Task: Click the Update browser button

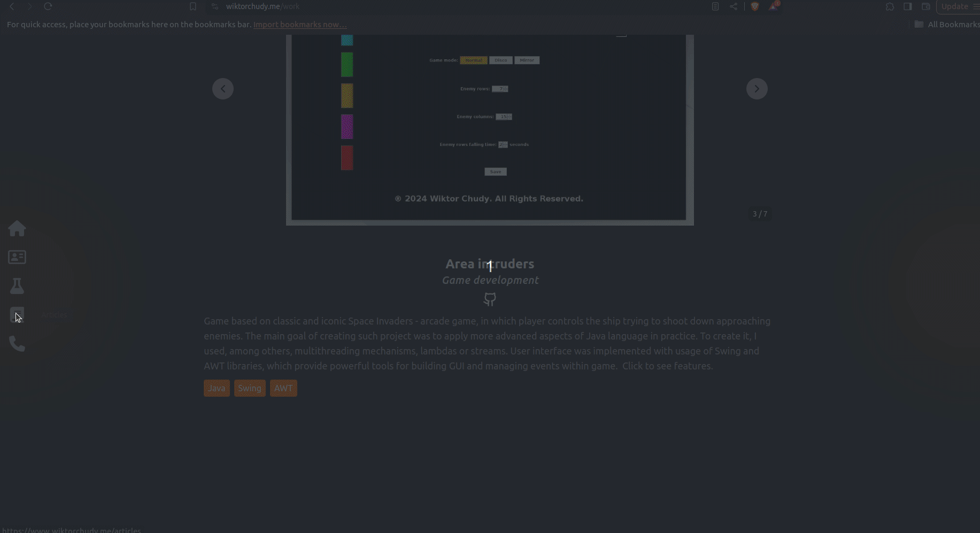Action: click(x=958, y=6)
